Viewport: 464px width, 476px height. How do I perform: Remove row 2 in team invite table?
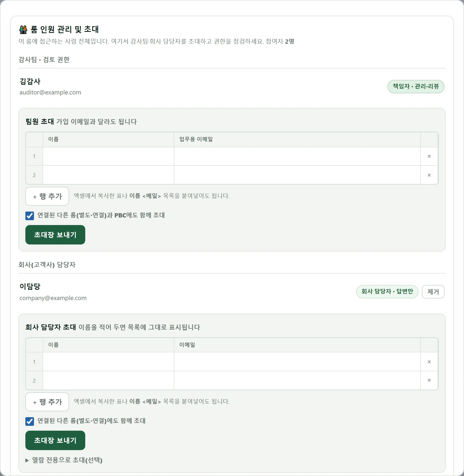[429, 175]
